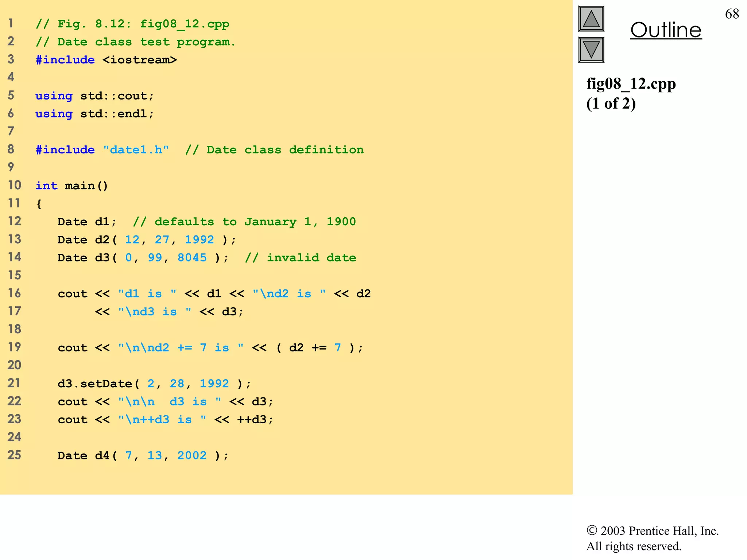The image size is (747, 560).
Task: Click the "d1 is " string on line 16
Action: click(x=147, y=294)
